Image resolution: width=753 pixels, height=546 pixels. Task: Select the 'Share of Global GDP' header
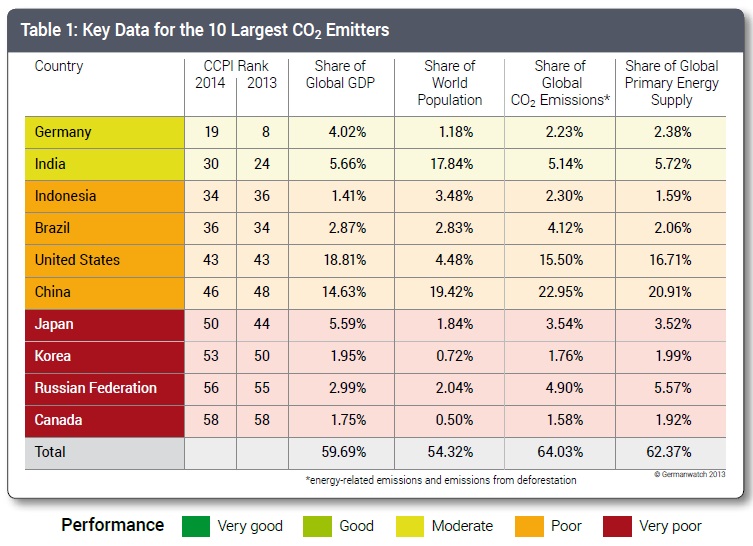339,74
